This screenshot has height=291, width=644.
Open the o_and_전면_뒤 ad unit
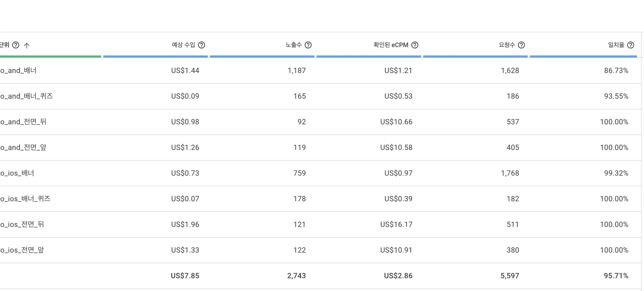[x=24, y=122]
